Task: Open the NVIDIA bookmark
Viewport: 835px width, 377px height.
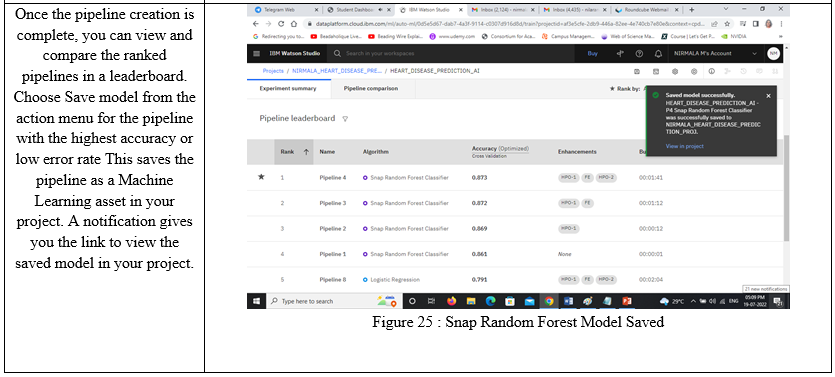Action: pyautogui.click(x=734, y=37)
